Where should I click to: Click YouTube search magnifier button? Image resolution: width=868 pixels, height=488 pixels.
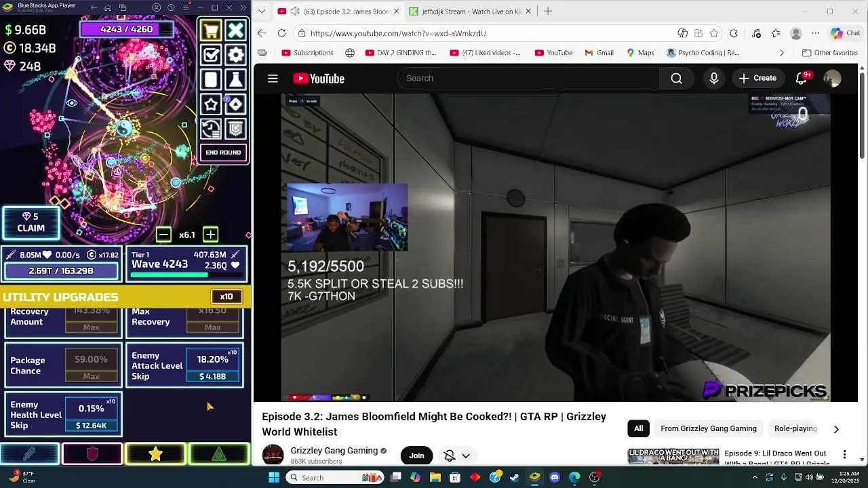pos(676,79)
